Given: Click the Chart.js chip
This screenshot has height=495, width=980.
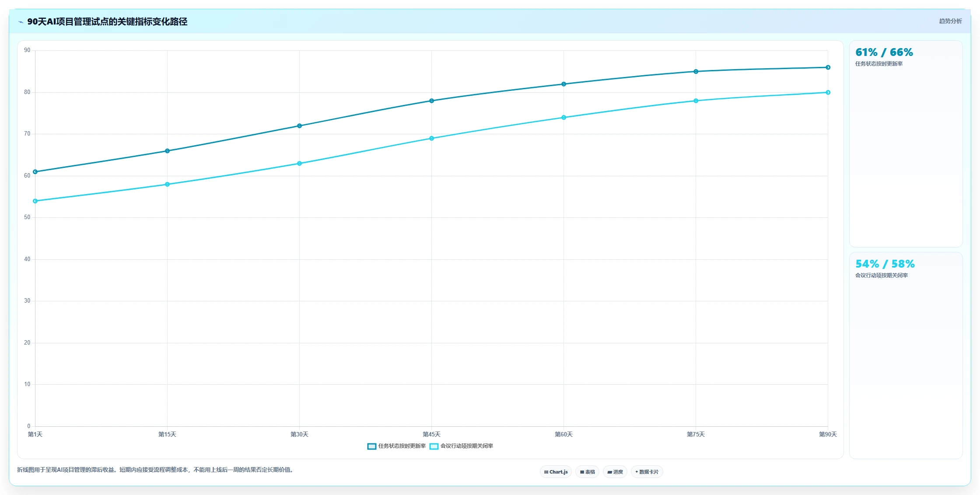Looking at the screenshot, I should click(556, 472).
